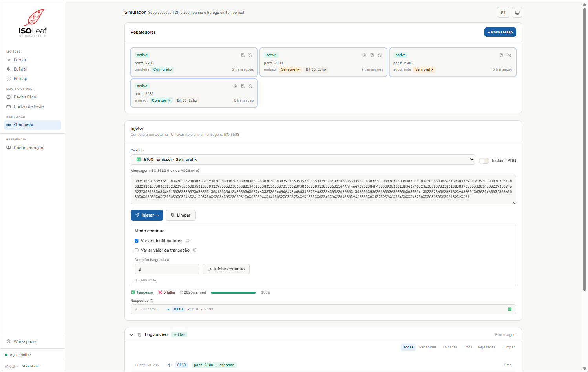
Task: Click the Documentação book icon
Action: [x=9, y=148]
